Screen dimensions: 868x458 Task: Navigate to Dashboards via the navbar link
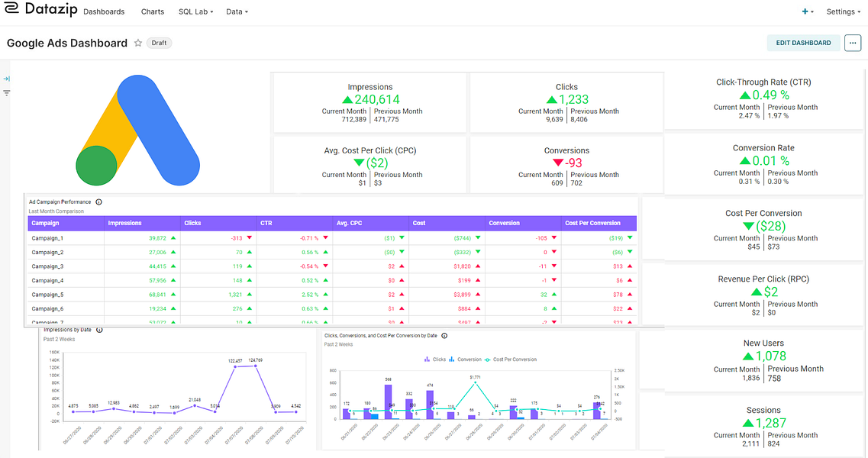tap(104, 11)
